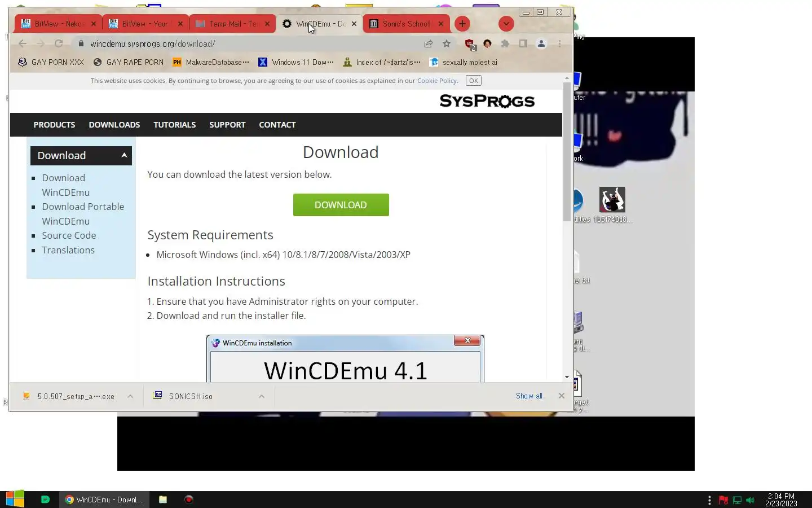Screen dimensions: 812x508
Task: Open the SUPPORT menu
Action: [x=227, y=125]
